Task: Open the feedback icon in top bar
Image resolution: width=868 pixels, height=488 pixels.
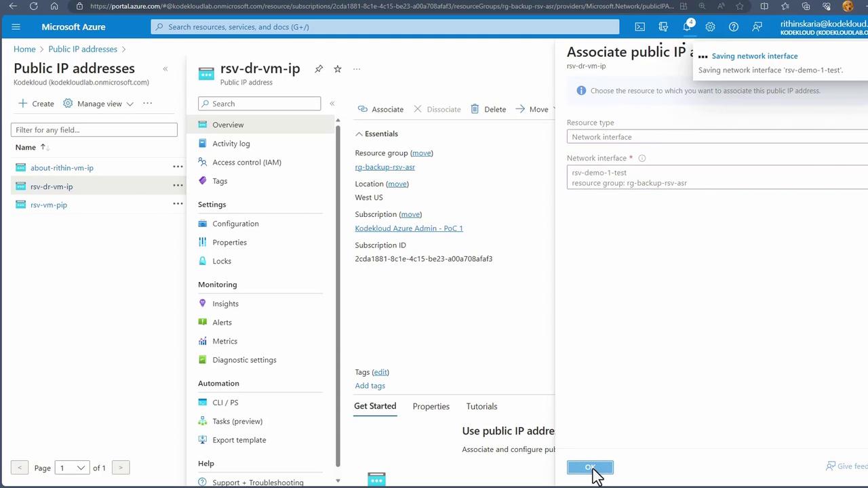Action: click(x=757, y=27)
